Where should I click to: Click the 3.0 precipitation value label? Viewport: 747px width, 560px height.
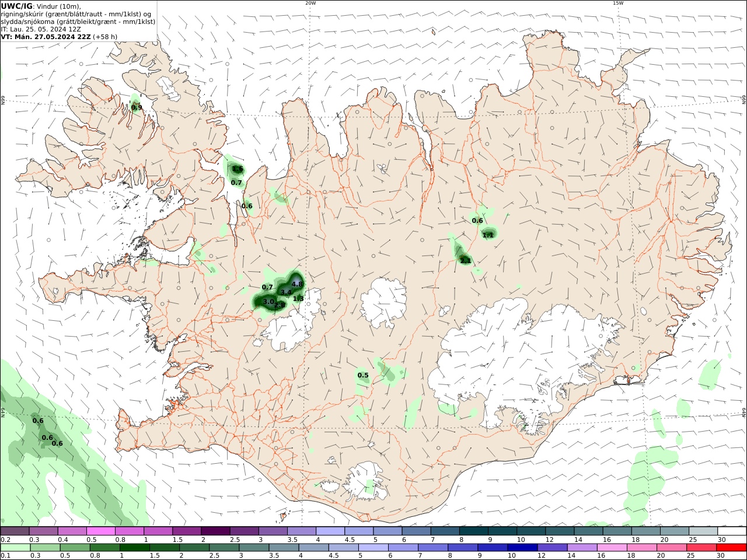click(268, 302)
